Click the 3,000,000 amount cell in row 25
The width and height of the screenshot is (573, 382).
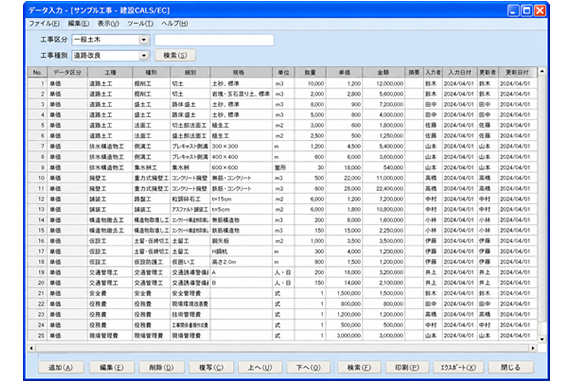click(x=383, y=336)
